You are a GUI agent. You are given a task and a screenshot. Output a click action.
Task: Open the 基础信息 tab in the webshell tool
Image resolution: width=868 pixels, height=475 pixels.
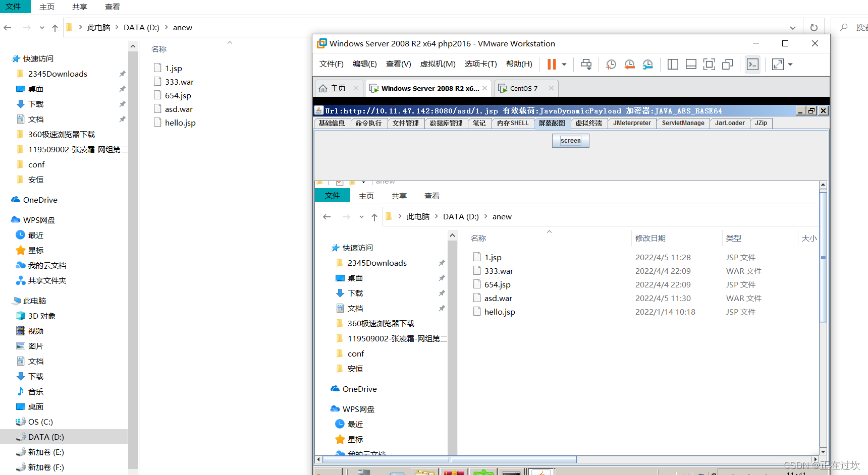tap(332, 123)
